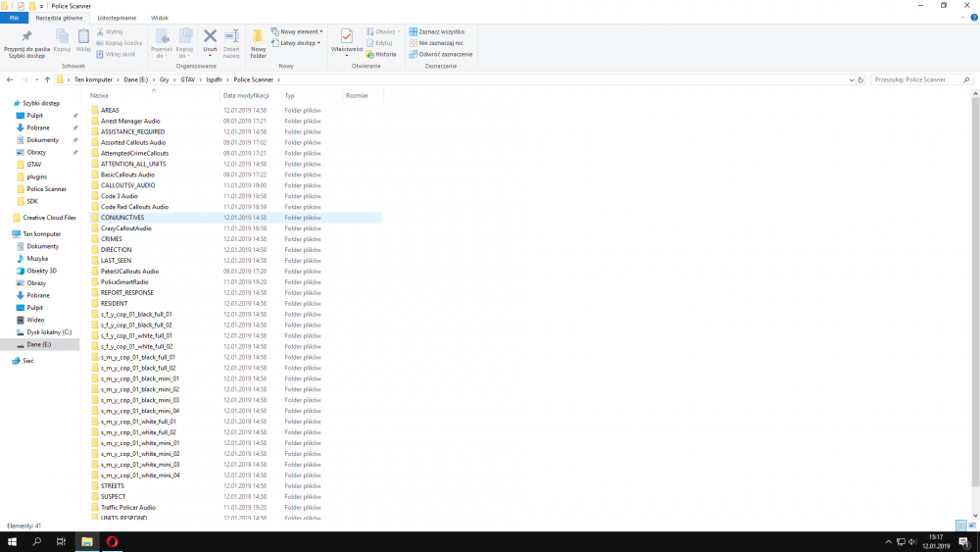Select all with Zaznacz wszystko
Image resolution: width=980 pixels, height=552 pixels.
click(437, 31)
